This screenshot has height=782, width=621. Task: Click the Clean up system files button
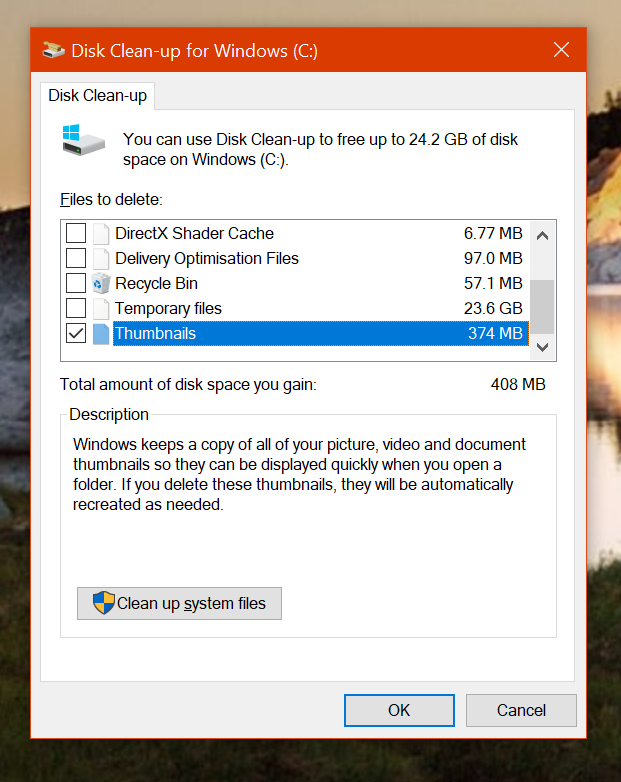[179, 603]
